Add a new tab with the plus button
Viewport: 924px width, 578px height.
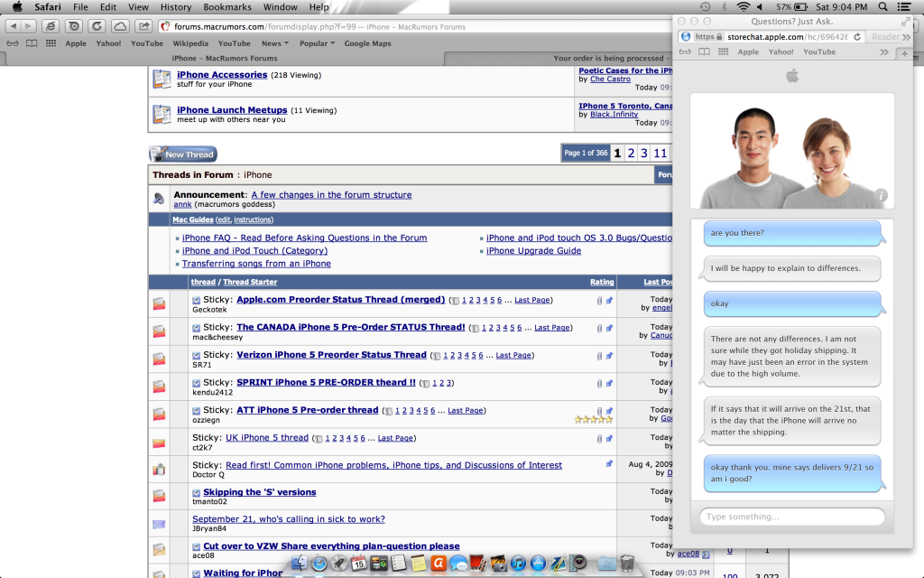pyautogui.click(x=904, y=53)
